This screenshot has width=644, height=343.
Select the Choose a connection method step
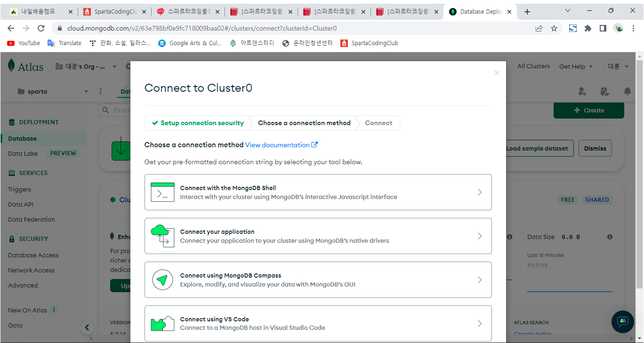point(304,123)
